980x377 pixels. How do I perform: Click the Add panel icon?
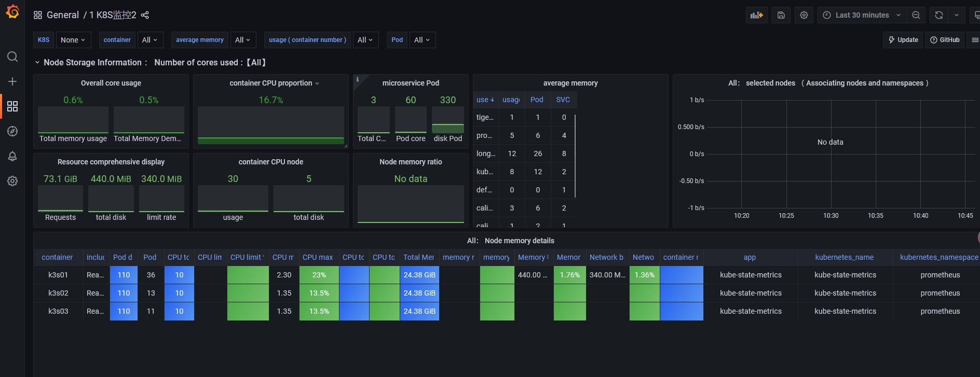point(756,15)
